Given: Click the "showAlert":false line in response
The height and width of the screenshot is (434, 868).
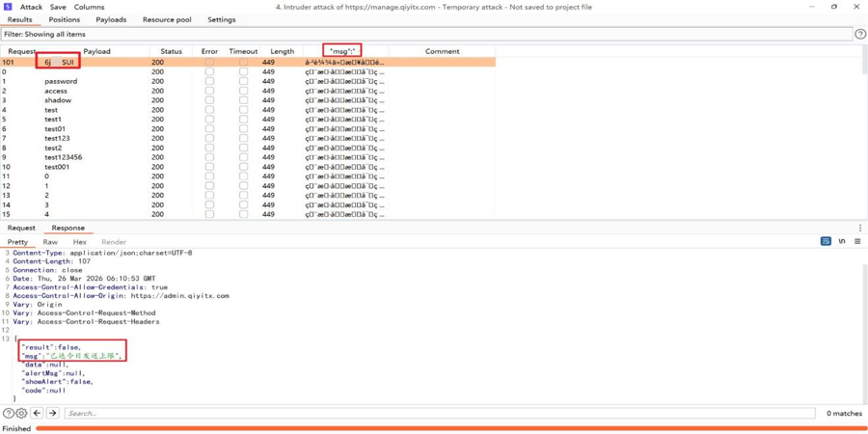Looking at the screenshot, I should 57,381.
